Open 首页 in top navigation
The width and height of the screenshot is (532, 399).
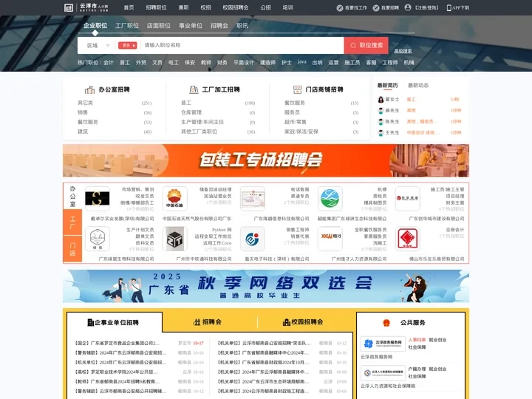[129, 7]
